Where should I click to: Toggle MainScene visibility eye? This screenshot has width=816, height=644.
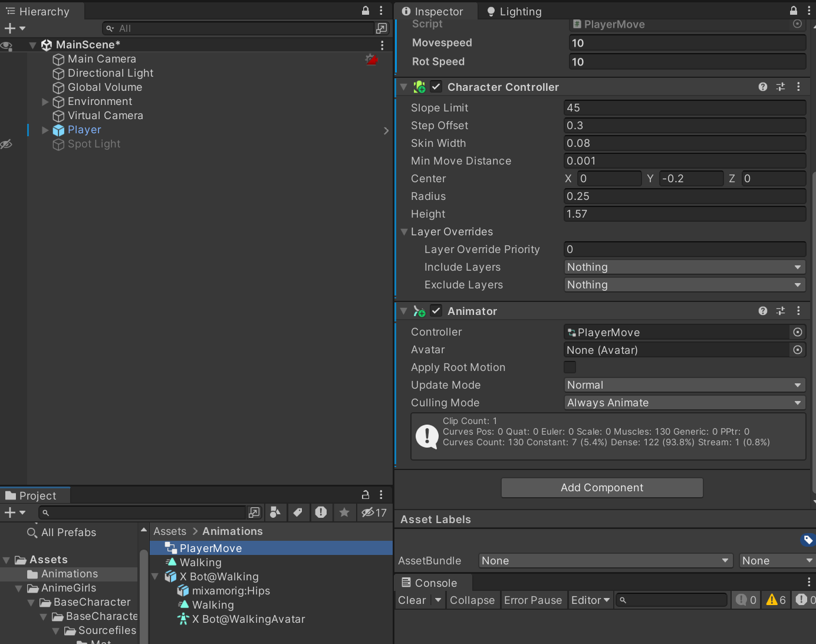6,45
